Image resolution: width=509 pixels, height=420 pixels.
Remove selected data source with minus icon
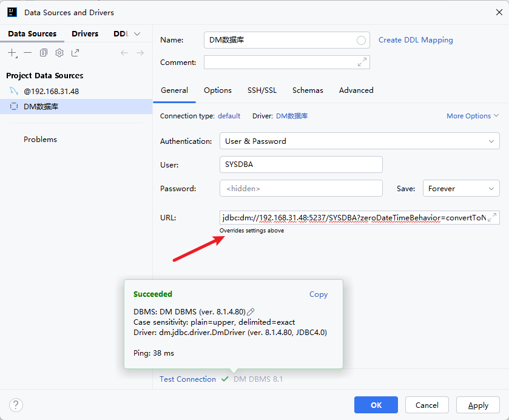tap(28, 53)
